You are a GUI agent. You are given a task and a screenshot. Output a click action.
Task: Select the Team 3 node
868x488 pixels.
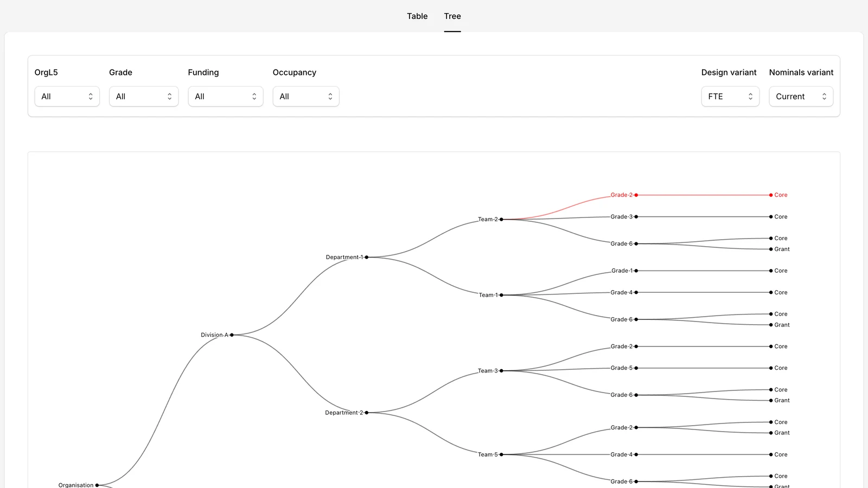tap(501, 371)
